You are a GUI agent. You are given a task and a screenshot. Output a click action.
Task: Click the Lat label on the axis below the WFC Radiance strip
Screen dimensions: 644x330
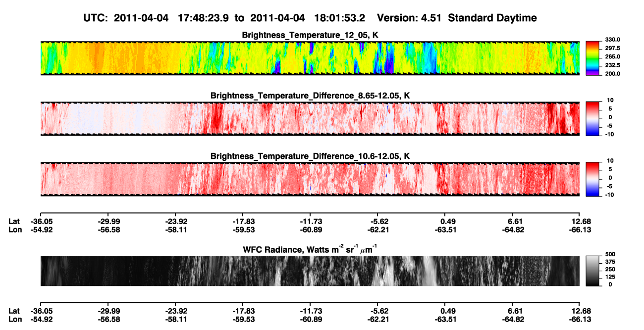tap(14, 311)
